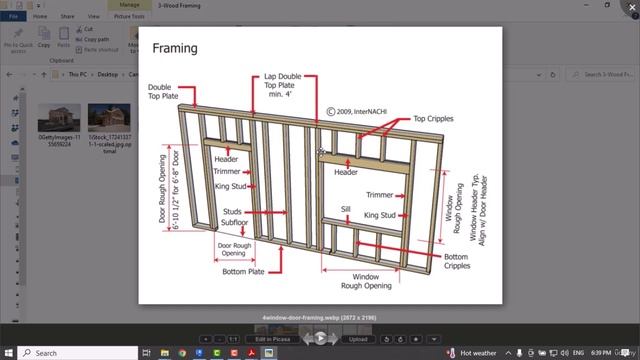Viewport: 640px width, 360px height.
Task: Open the Windows Start menu
Action: [x=8, y=353]
